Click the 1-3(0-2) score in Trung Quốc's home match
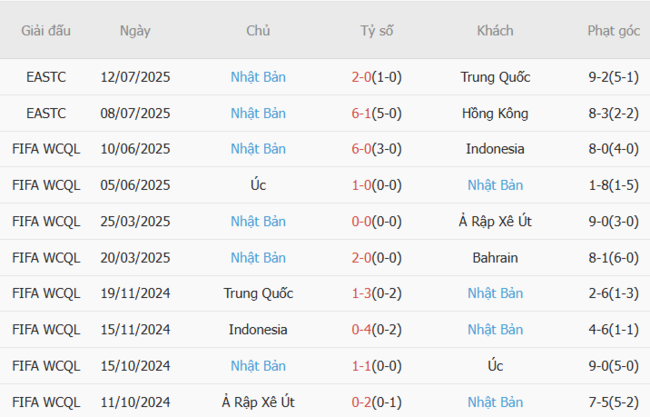The height and width of the screenshot is (417, 650). [377, 293]
